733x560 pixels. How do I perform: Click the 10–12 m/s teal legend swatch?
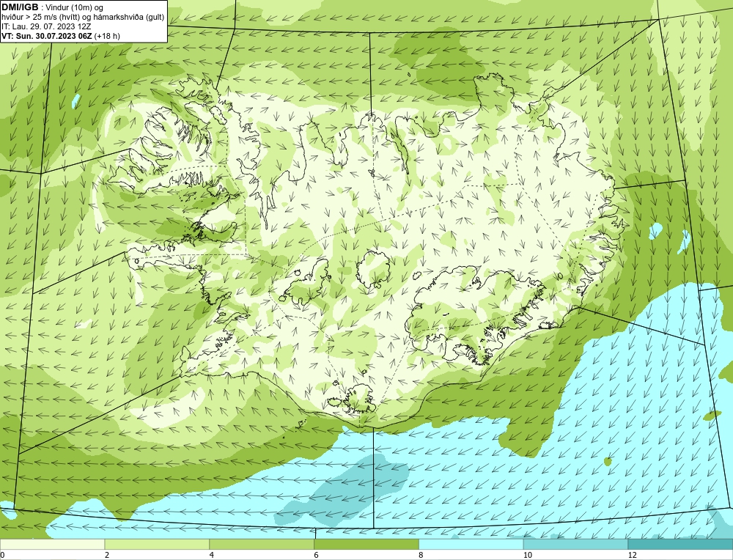tap(576, 544)
